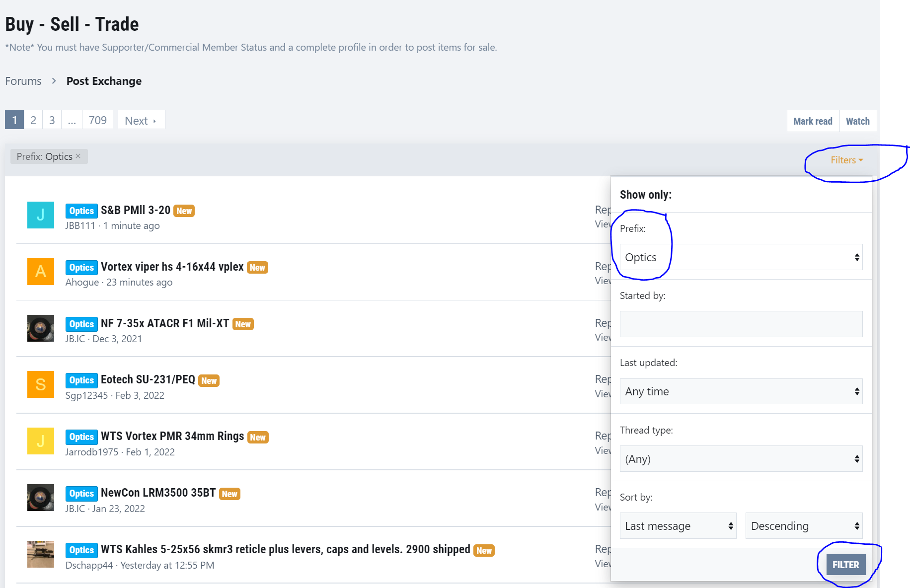Image resolution: width=910 pixels, height=588 pixels.
Task: Navigate to Post Exchange breadcrumb
Action: [x=104, y=81]
